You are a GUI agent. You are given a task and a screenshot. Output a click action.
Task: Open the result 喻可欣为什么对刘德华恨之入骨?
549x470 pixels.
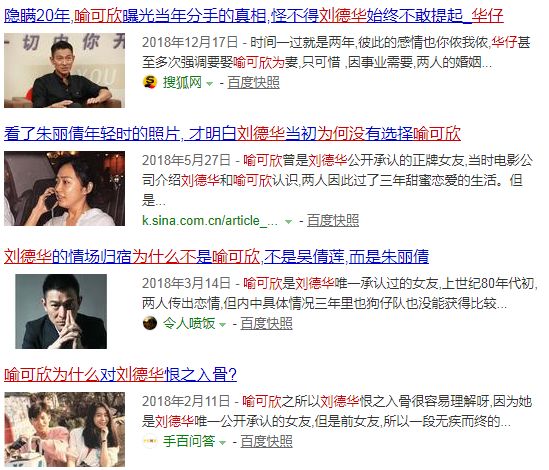120,374
